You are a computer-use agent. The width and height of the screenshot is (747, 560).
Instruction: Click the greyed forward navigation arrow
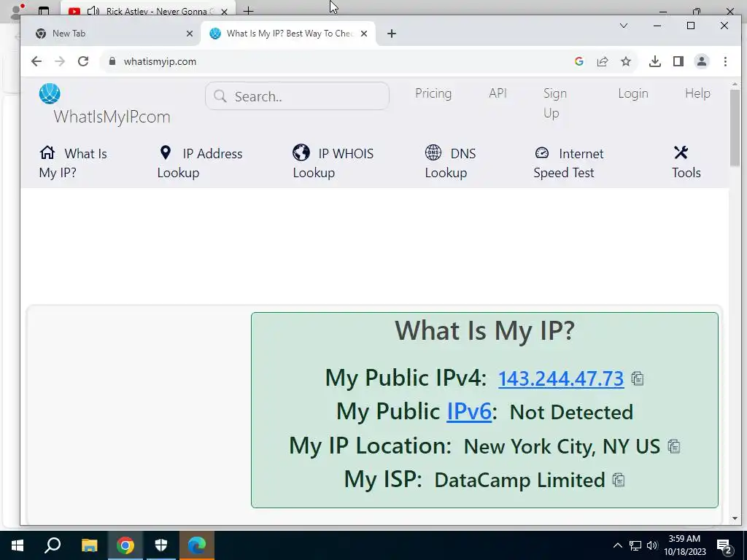[60, 61]
